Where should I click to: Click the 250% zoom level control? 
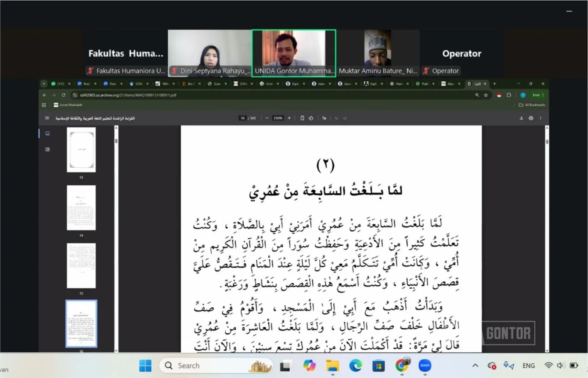[278, 118]
